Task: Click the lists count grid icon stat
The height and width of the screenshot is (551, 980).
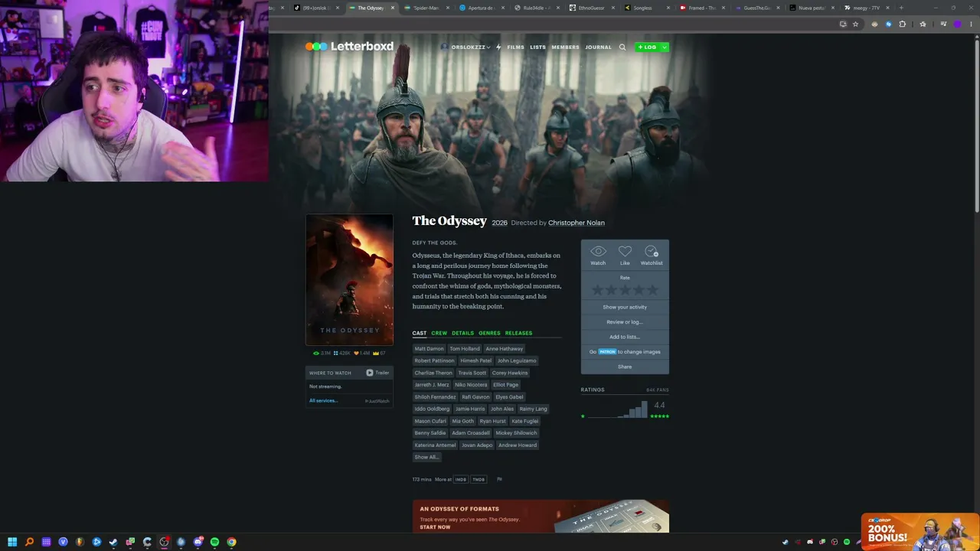Action: (341, 353)
